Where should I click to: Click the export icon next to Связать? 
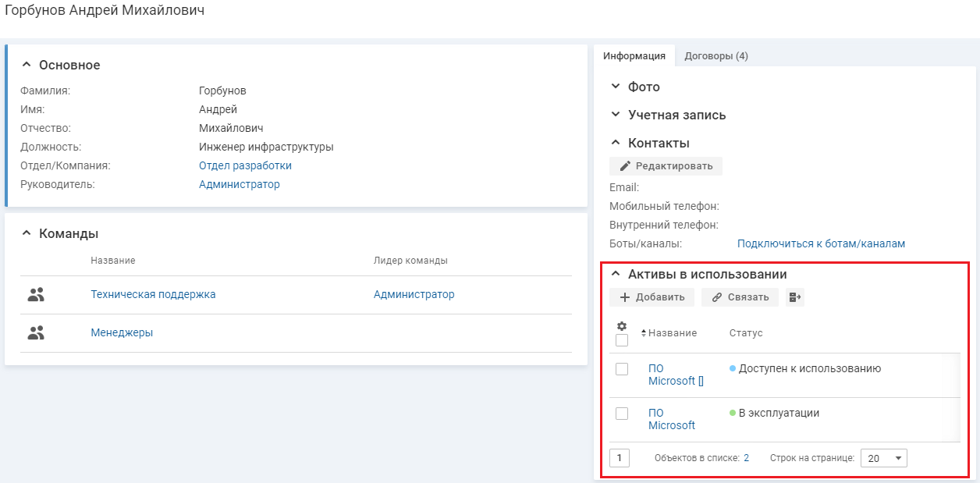click(795, 297)
